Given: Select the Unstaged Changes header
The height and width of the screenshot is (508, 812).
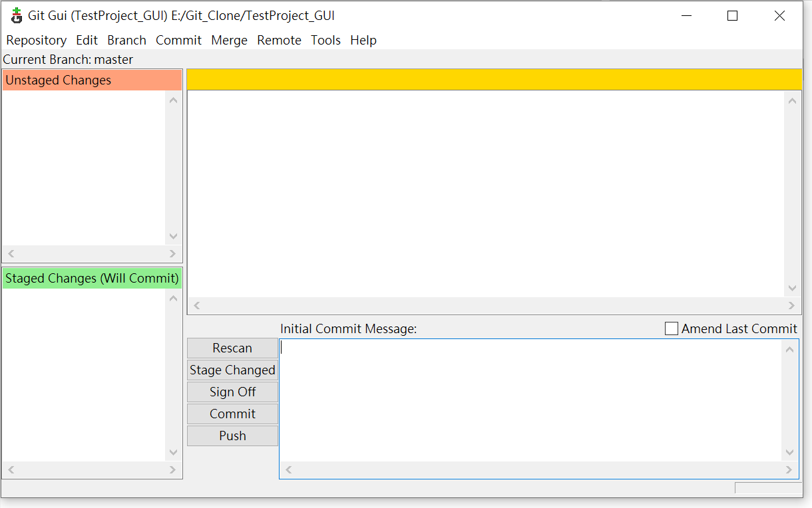Looking at the screenshot, I should coord(92,80).
